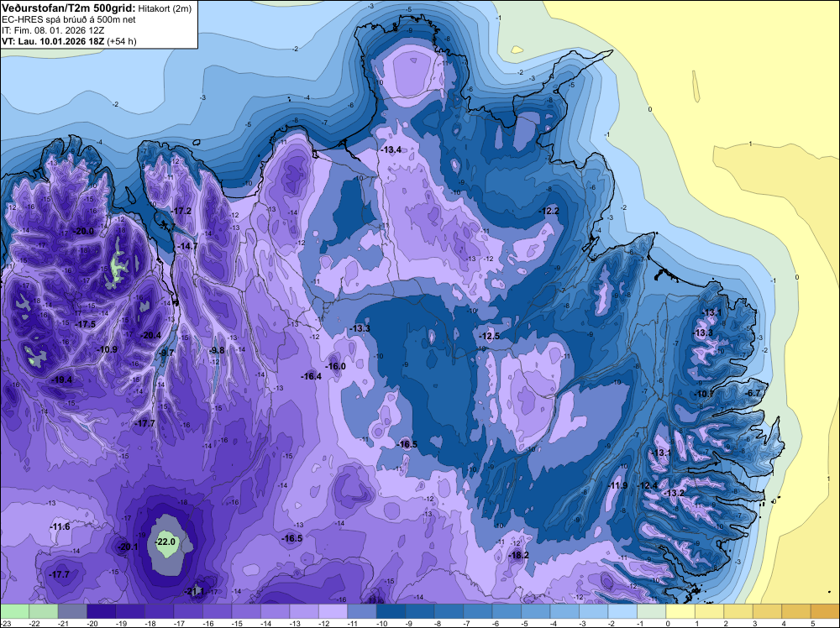Click the -10.1 map value
Viewport: 840px width, 628px height.
point(704,394)
